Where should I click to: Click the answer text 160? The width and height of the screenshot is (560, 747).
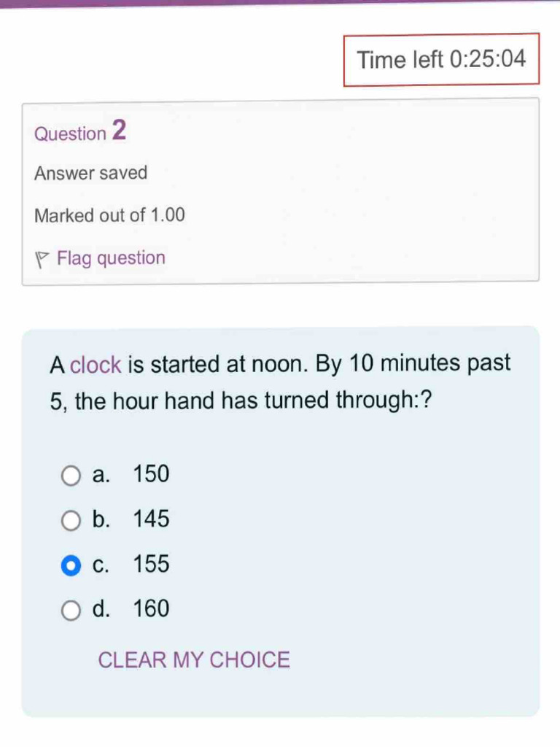(x=152, y=609)
